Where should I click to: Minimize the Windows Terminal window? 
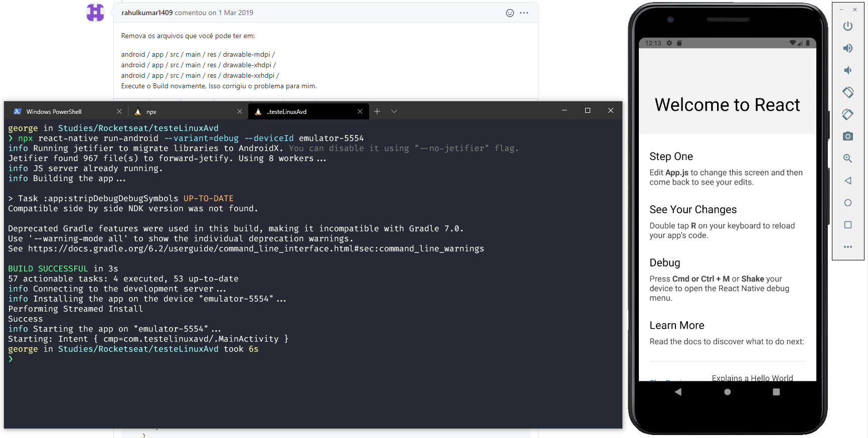pos(564,110)
